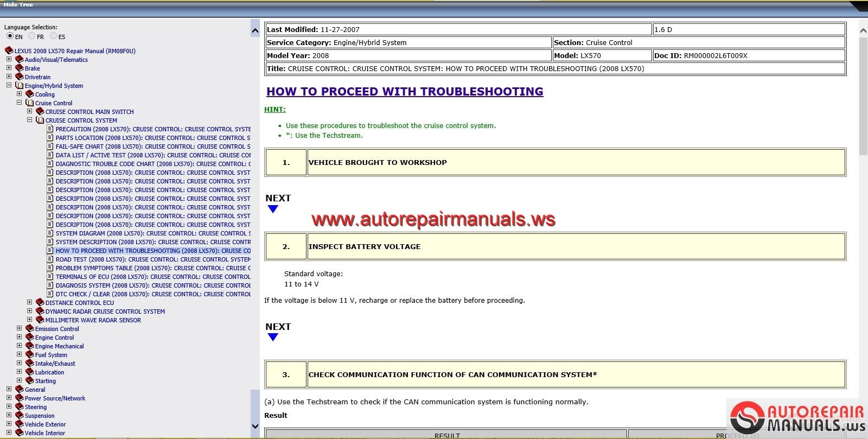Screen dimensions: 868x439
Task: Click the tree panel scroll-down arrow
Action: point(255,427)
